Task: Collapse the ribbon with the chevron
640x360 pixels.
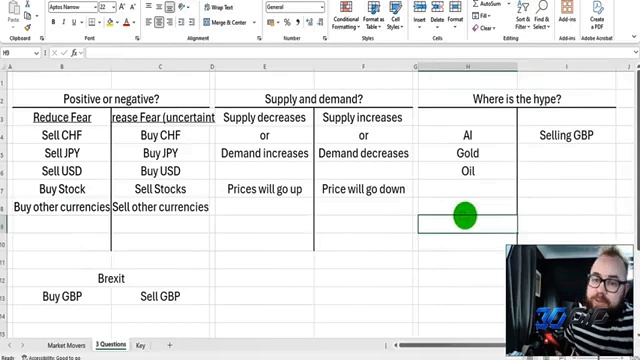Action: (634, 37)
